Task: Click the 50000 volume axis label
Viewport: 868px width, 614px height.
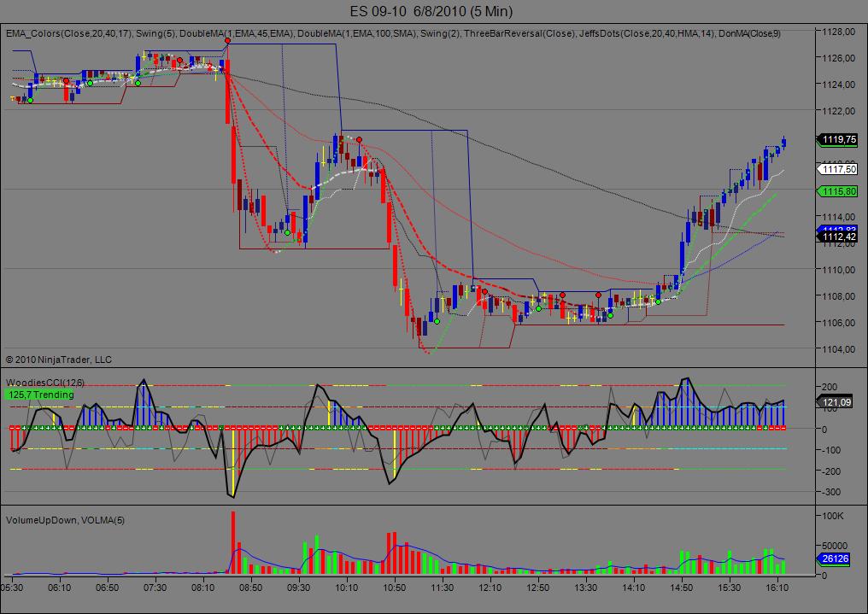Action: tap(834, 546)
